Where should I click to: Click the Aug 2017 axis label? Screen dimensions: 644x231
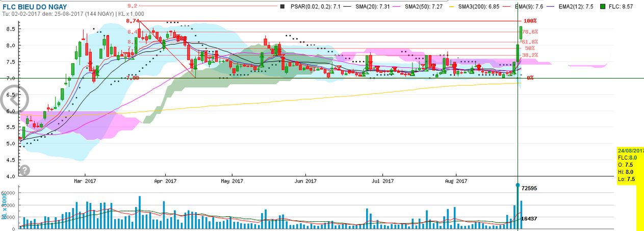coord(456,181)
